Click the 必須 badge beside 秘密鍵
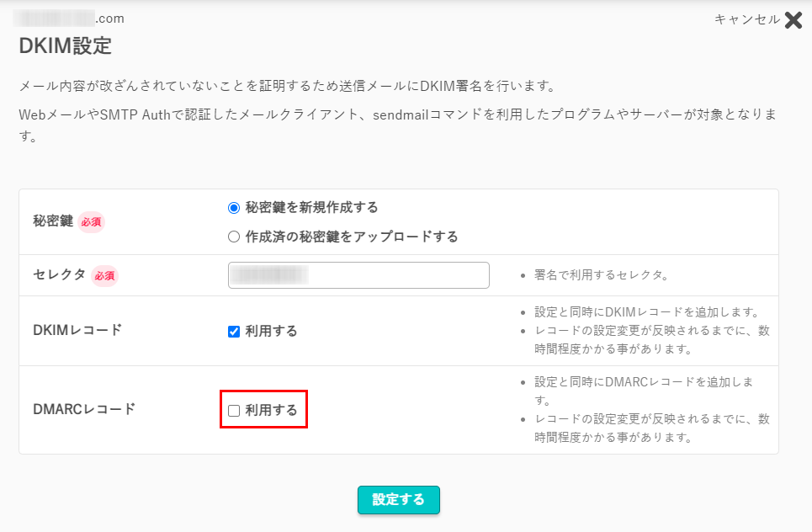This screenshot has width=812, height=532. pyautogui.click(x=91, y=222)
